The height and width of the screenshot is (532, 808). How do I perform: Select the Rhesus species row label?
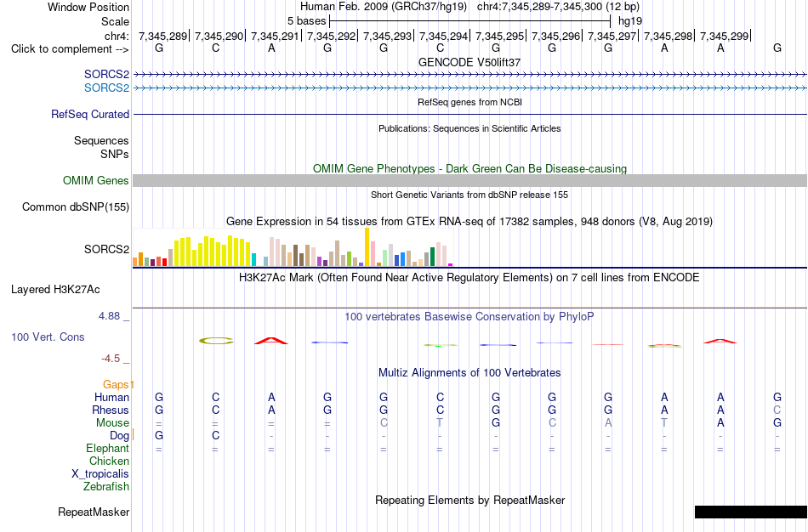pyautogui.click(x=111, y=410)
